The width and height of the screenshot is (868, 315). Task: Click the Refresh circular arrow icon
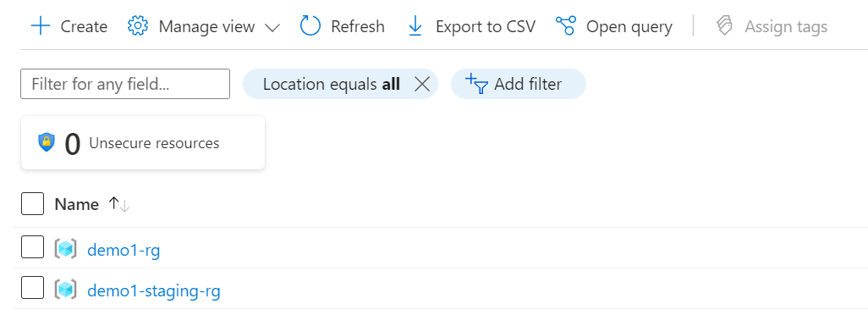click(310, 26)
